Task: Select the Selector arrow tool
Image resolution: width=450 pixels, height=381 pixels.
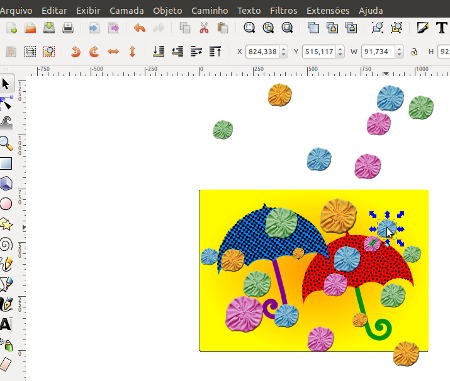Action: click(6, 84)
